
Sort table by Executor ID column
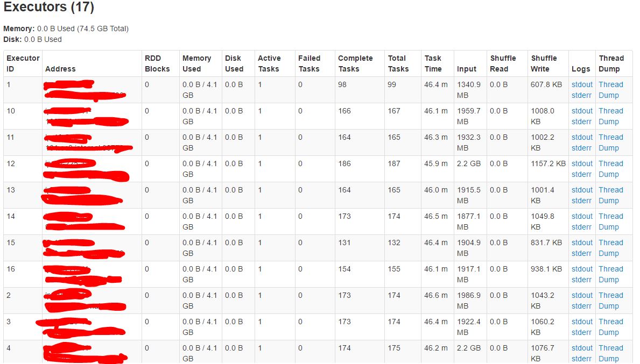point(22,63)
